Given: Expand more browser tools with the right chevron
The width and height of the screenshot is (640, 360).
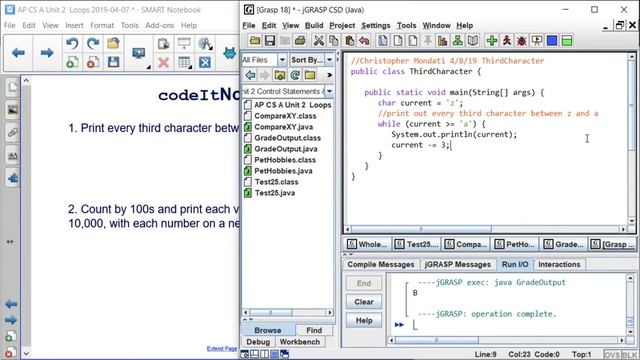Looking at the screenshot, I should [329, 75].
